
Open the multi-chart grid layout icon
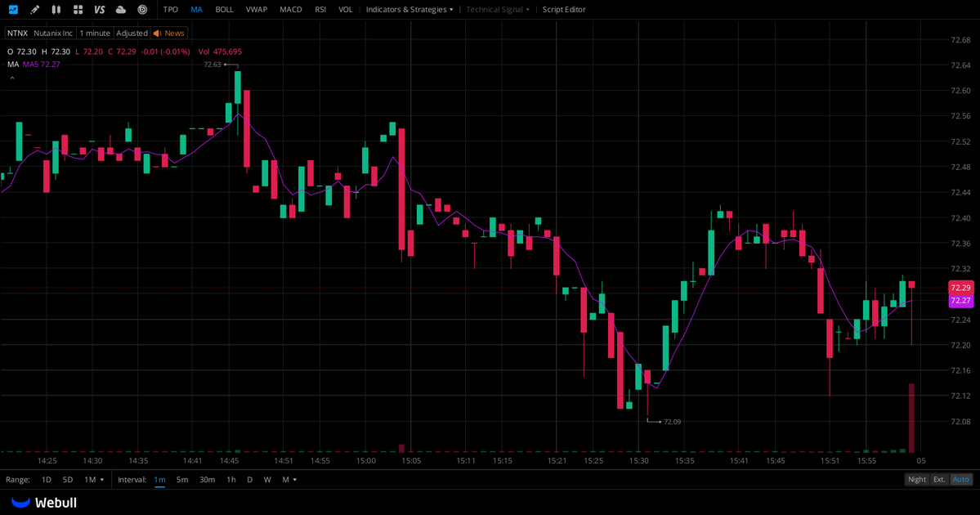78,9
